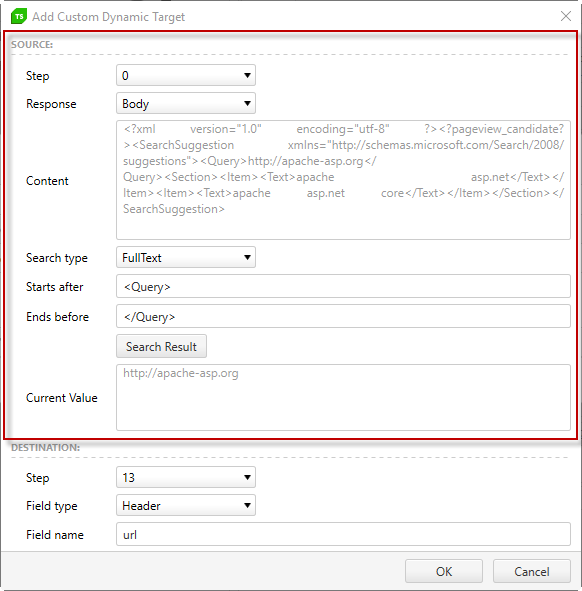The width and height of the screenshot is (582, 591).
Task: Click the TS application icon in title bar
Action: coord(19,17)
